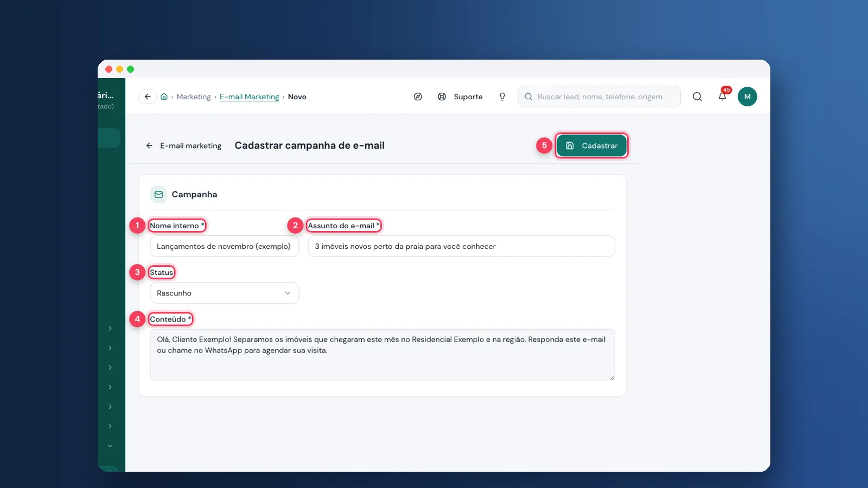Viewport: 868px width, 488px height.
Task: Click the left arrow before E-mail marketing
Action: coord(149,145)
